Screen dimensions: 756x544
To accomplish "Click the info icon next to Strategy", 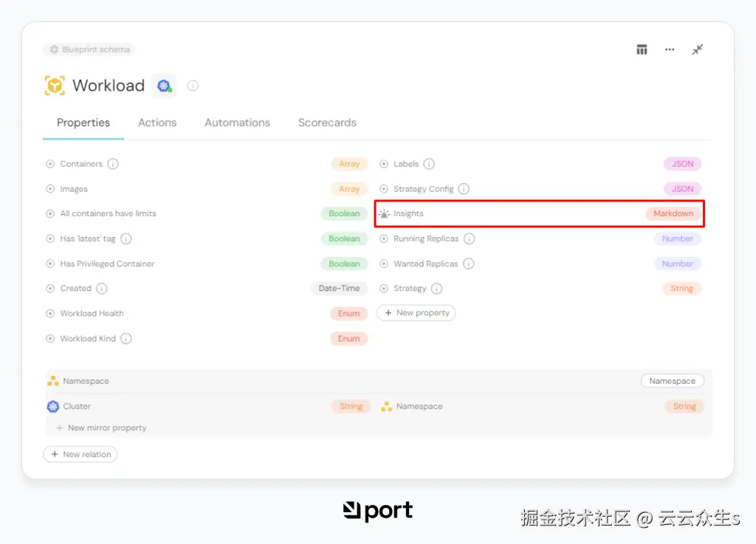I will click(x=436, y=288).
